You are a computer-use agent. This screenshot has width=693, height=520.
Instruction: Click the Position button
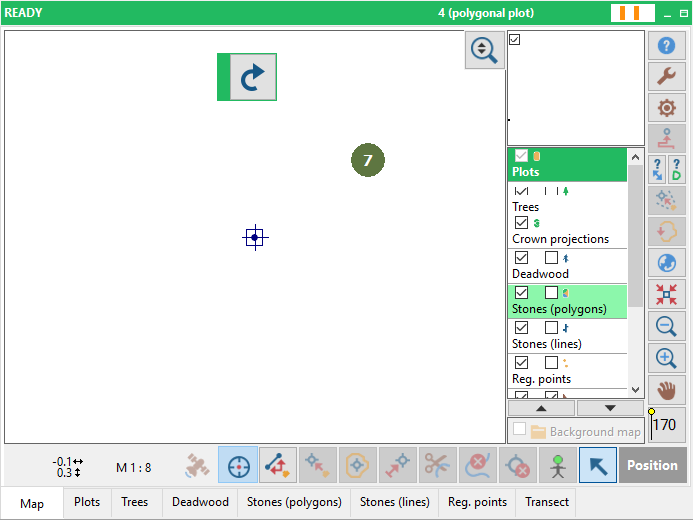[652, 465]
